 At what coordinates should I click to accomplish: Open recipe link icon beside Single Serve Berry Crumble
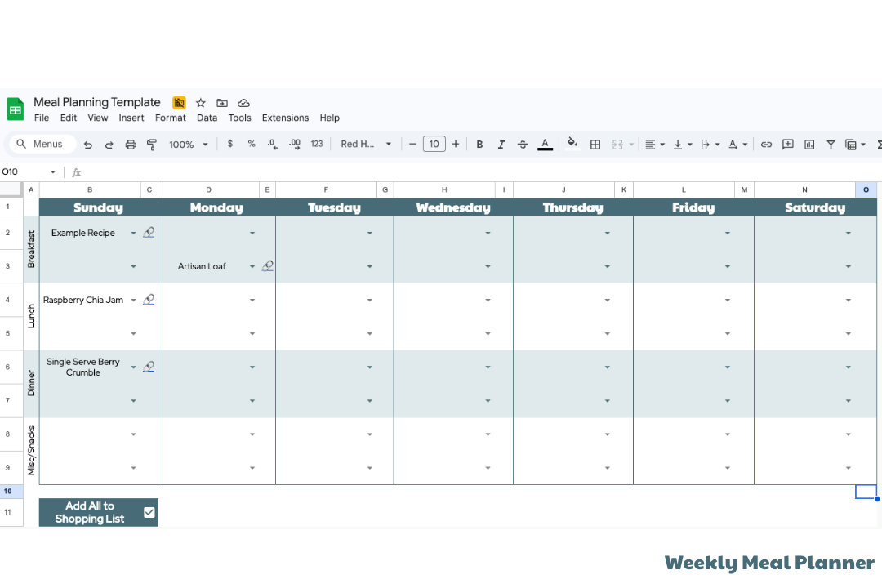click(149, 367)
